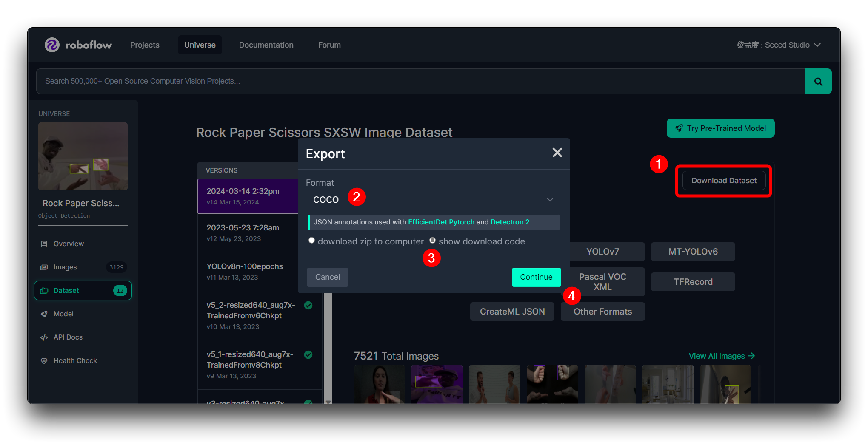Click the scrollbar down arrow in versions list
This screenshot has height=445, width=868.
click(x=328, y=401)
